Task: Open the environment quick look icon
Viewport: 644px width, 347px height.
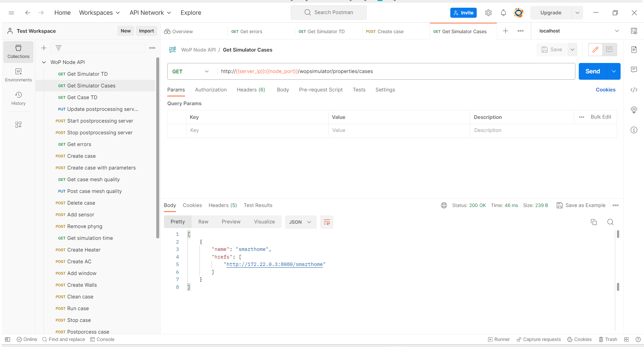Action: coord(634,31)
